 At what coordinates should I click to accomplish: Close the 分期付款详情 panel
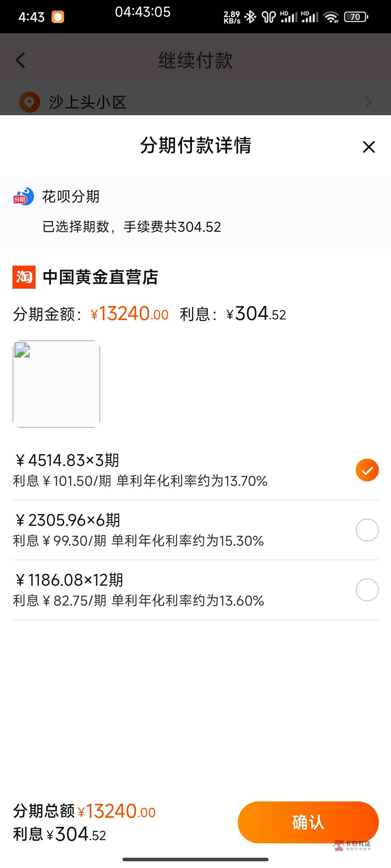(368, 147)
